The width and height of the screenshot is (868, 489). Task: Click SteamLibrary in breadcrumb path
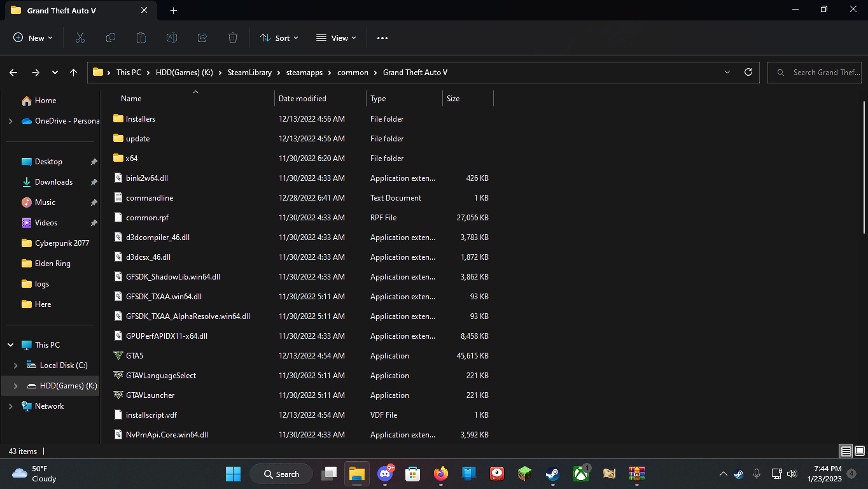[249, 73]
